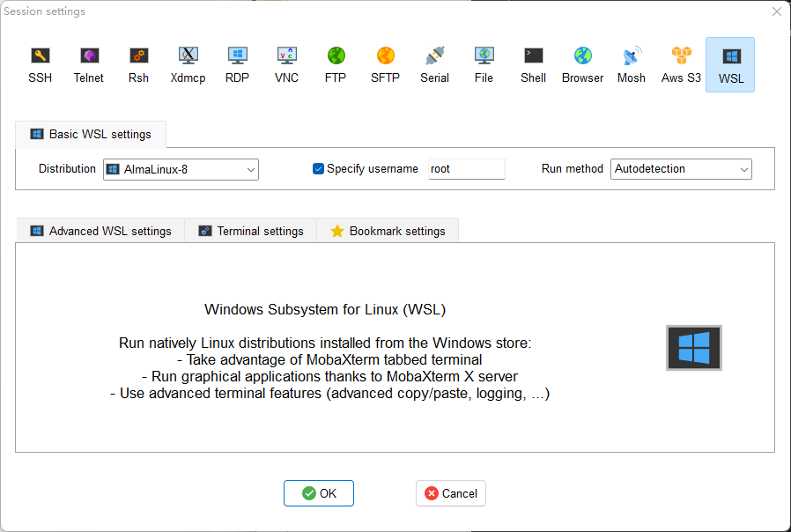Go to the Bookmark settings tab

point(388,231)
